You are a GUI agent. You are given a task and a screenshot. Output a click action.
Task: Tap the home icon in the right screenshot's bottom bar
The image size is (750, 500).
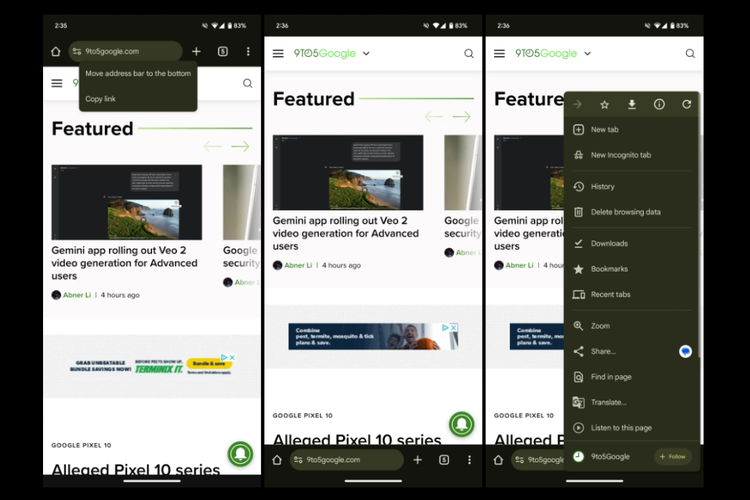point(498,460)
